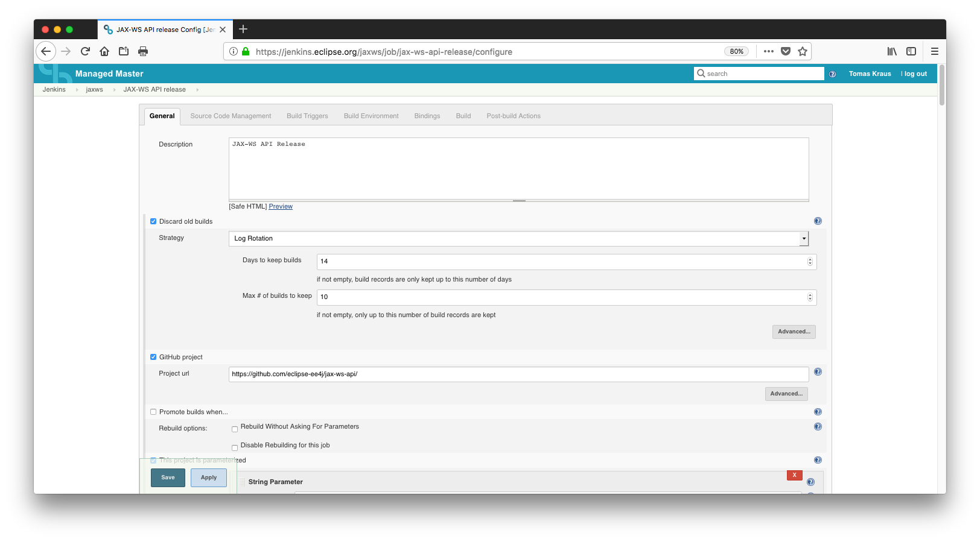980x542 pixels.
Task: Click zoom level 80% indicator
Action: click(x=736, y=51)
